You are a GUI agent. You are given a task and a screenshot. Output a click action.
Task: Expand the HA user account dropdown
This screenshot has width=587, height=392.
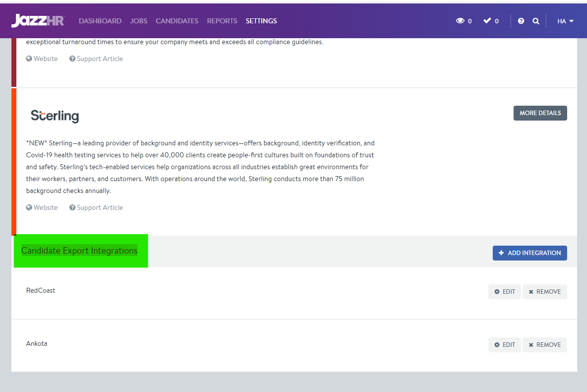click(x=565, y=21)
